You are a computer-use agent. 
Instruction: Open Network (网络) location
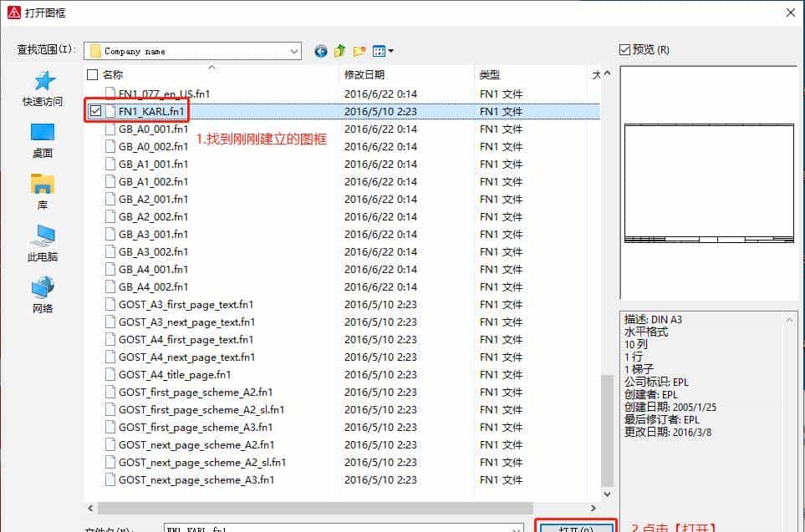[43, 296]
